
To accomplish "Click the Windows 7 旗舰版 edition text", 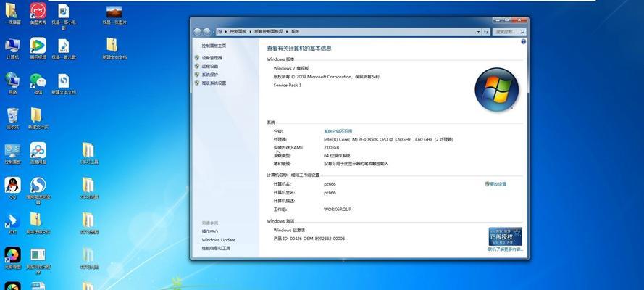I will [291, 68].
